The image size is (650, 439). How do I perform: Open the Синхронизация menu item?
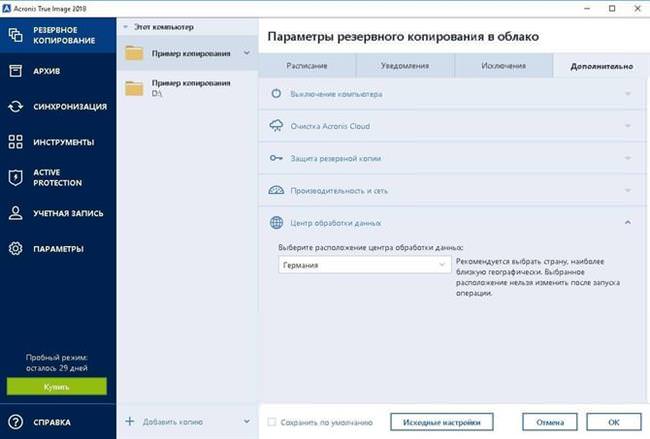[58, 107]
